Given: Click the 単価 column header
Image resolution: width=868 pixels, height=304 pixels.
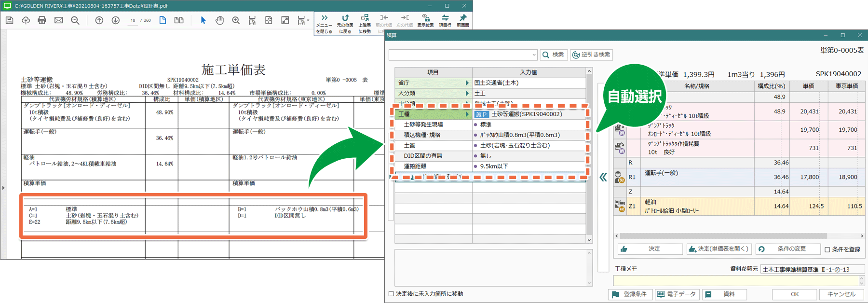Looking at the screenshot, I should [x=808, y=86].
